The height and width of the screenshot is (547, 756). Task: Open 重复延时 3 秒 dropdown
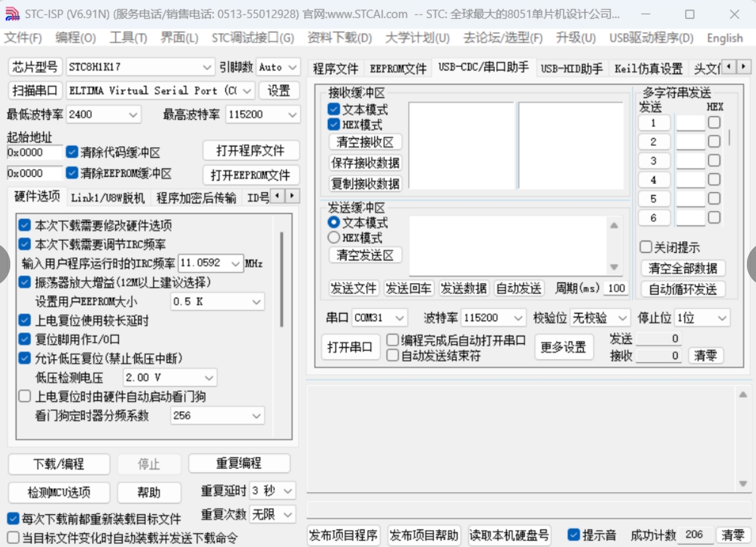(x=273, y=490)
